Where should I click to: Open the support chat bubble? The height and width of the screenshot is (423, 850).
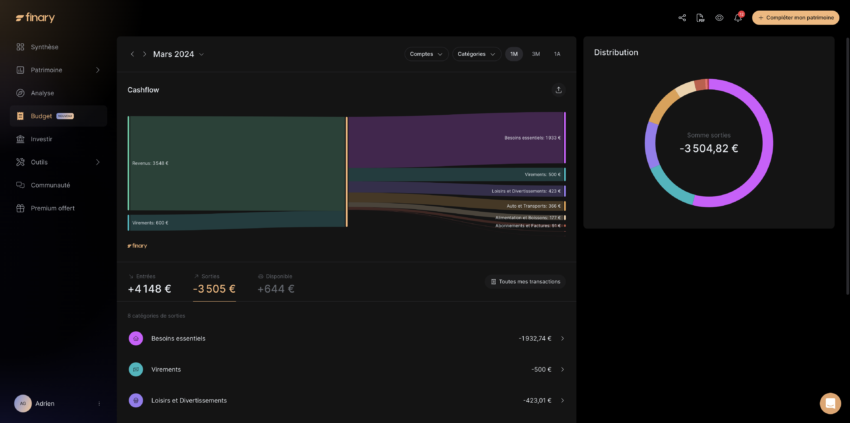point(830,403)
